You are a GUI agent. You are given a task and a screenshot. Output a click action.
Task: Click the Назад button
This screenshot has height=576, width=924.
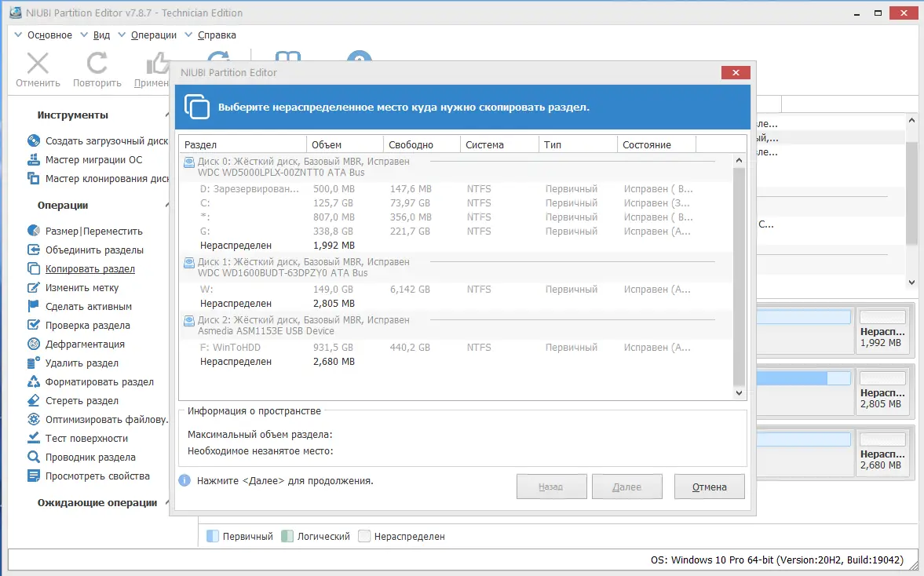point(552,487)
